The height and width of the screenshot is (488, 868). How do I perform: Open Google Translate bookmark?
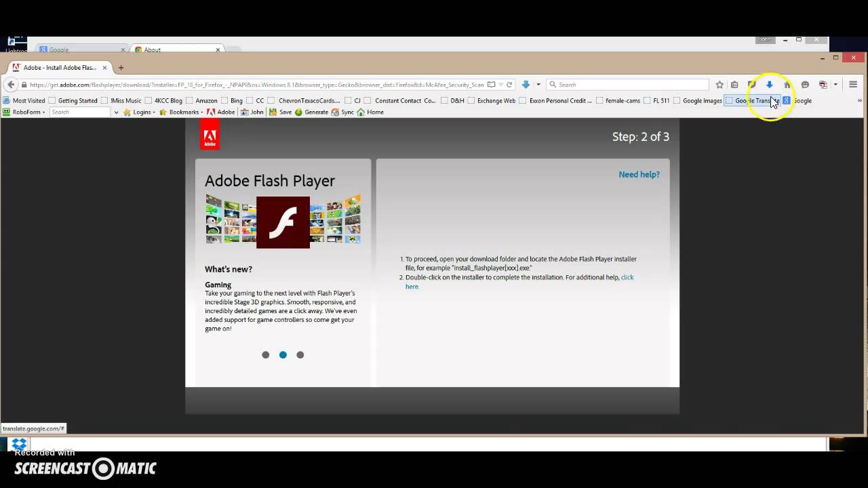752,100
